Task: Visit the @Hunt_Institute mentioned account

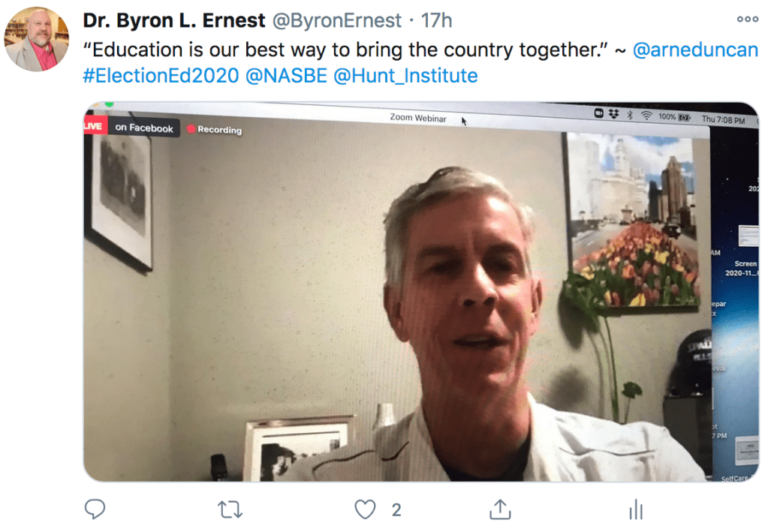Action: (405, 75)
